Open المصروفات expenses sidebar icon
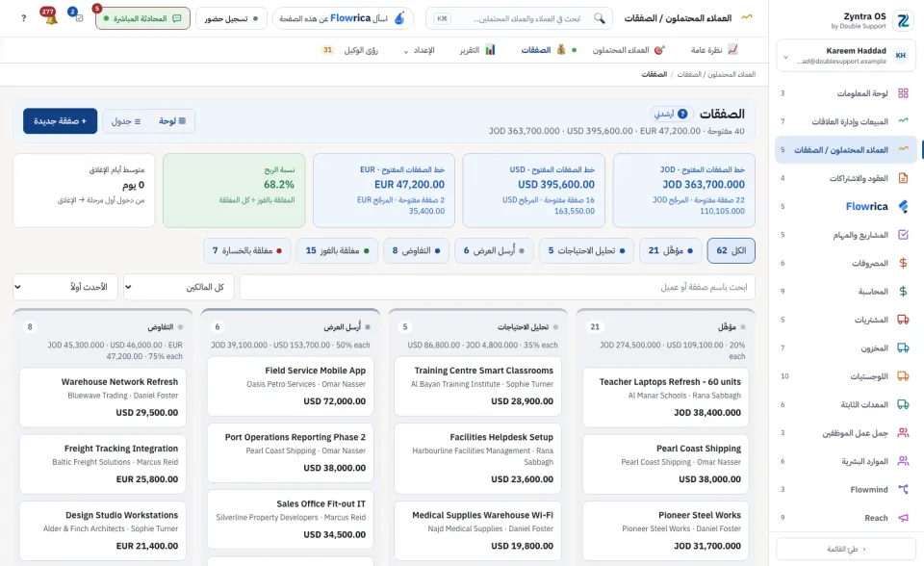Image resolution: width=924 pixels, height=566 pixels. (x=903, y=263)
